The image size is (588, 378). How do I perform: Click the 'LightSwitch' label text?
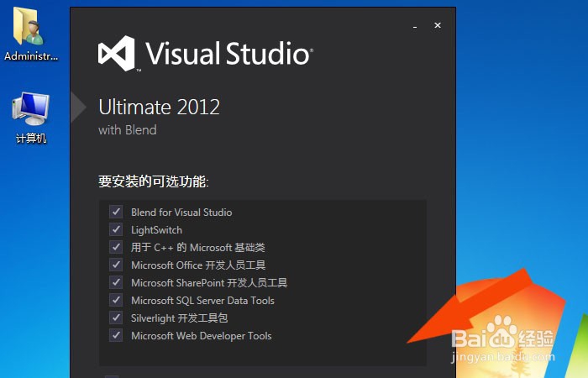(156, 230)
